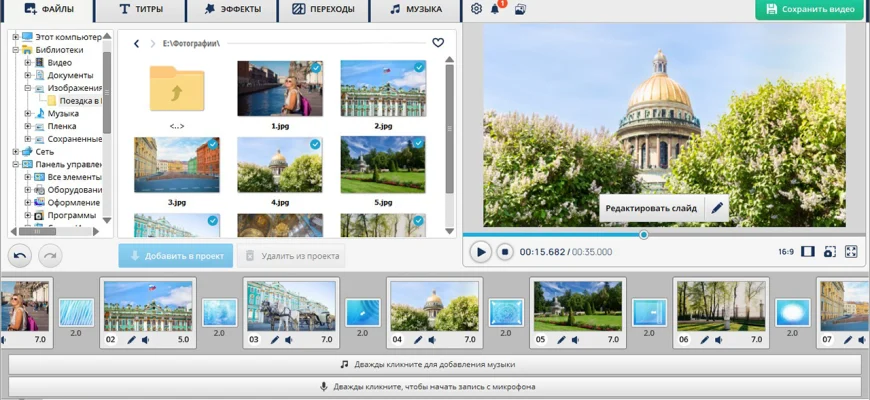The image size is (870, 400).
Task: Click the redo round button
Action: [x=50, y=256]
